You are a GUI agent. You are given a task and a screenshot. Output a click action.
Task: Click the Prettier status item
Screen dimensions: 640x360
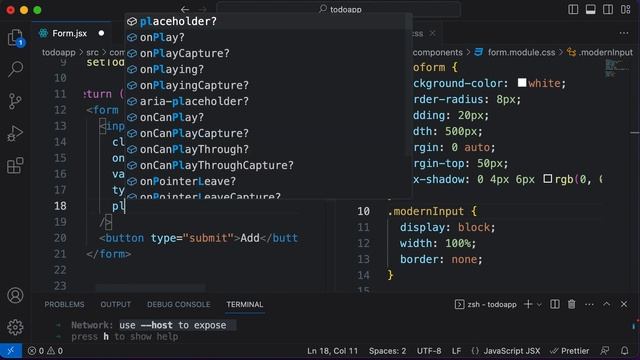pos(569,351)
